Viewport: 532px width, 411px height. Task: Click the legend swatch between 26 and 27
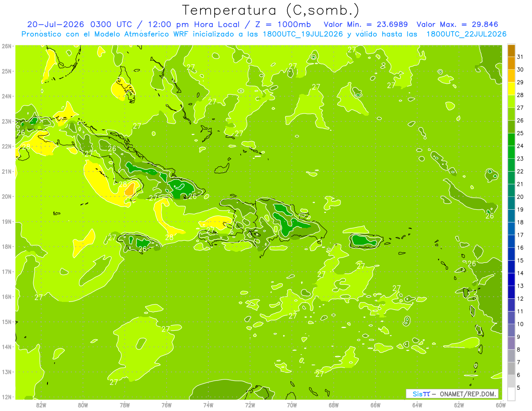[511, 114]
